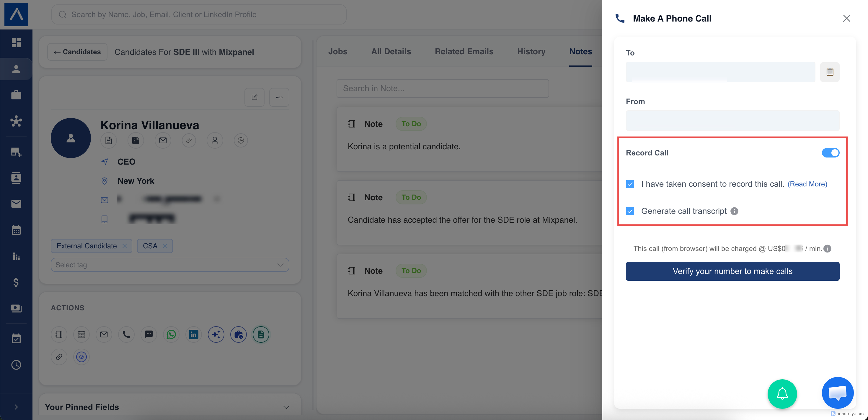This screenshot has width=868, height=420.
Task: Click the WhatsApp action icon
Action: 171,334
